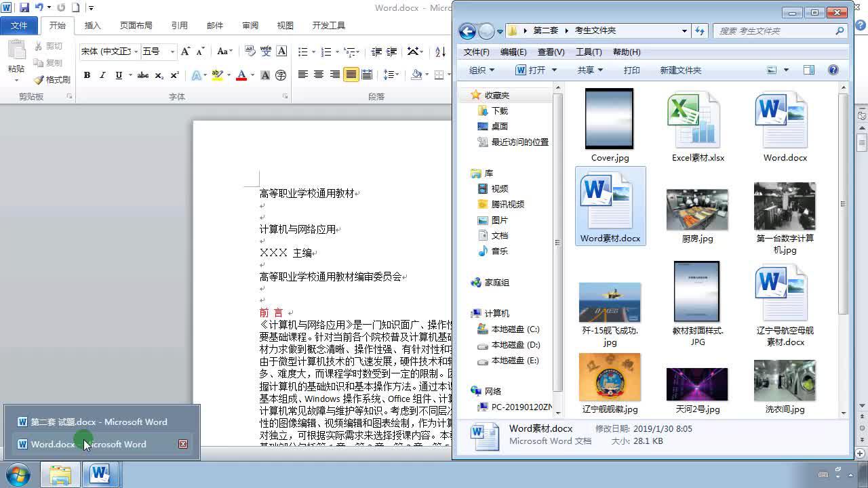
Task: Click the Sort (A-Z) icon
Action: point(441,52)
